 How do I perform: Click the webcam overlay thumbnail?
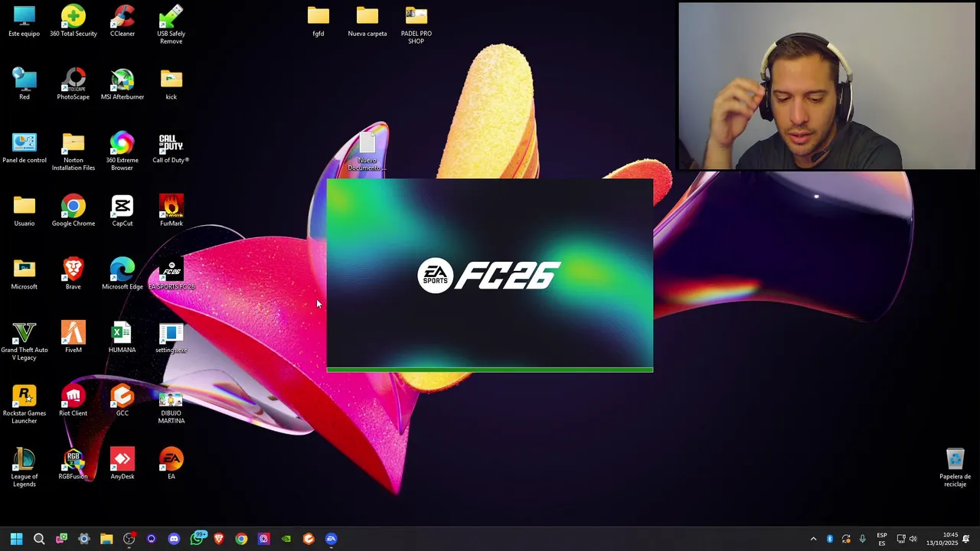(827, 86)
